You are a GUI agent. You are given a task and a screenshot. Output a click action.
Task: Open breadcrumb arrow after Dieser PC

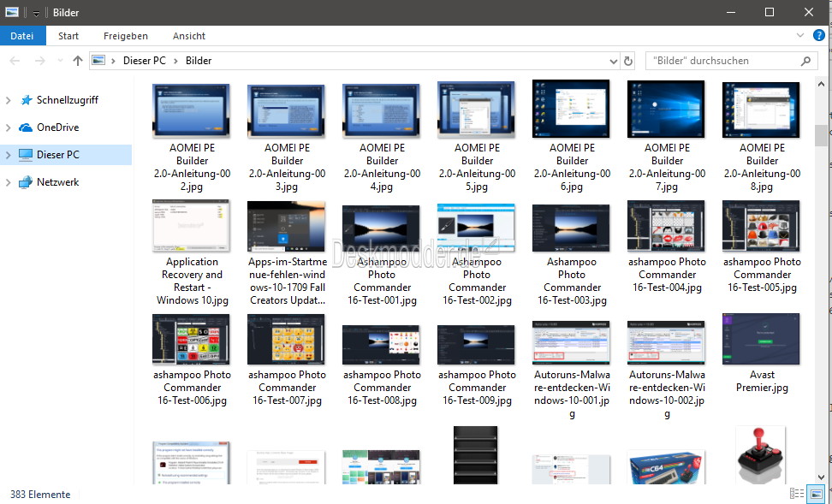coord(175,61)
